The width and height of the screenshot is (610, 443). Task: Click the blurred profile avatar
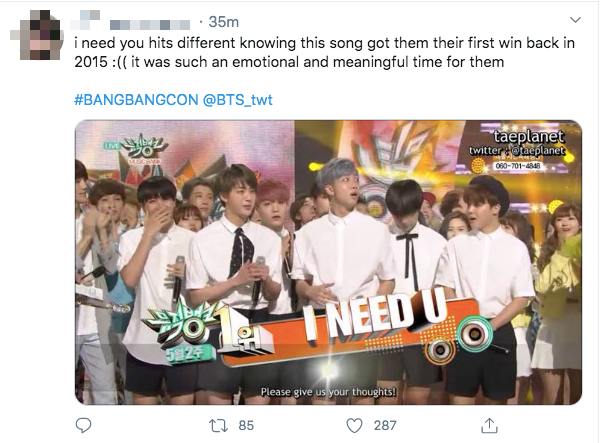click(34, 36)
